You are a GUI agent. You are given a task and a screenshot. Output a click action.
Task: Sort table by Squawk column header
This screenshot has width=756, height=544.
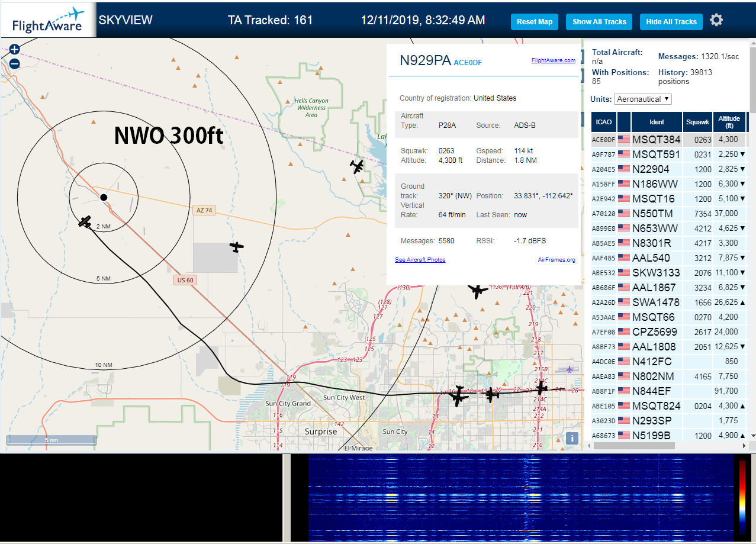(x=697, y=122)
